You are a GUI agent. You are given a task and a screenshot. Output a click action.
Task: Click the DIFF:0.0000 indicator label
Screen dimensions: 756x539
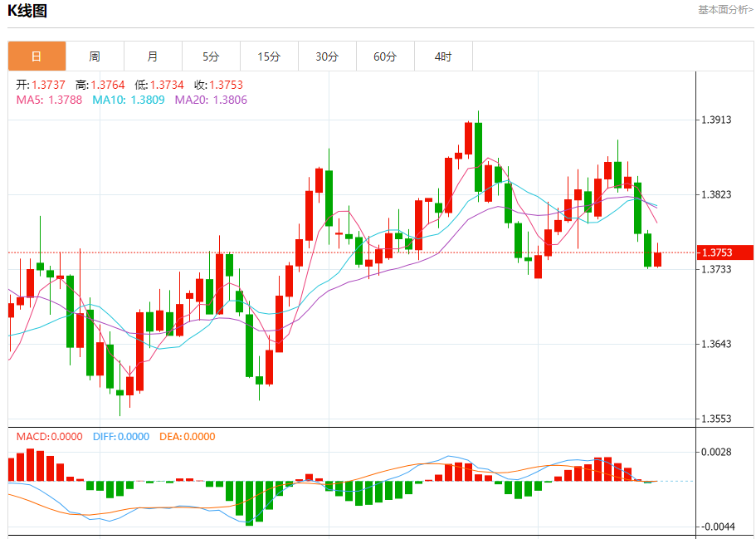pyautogui.click(x=121, y=437)
